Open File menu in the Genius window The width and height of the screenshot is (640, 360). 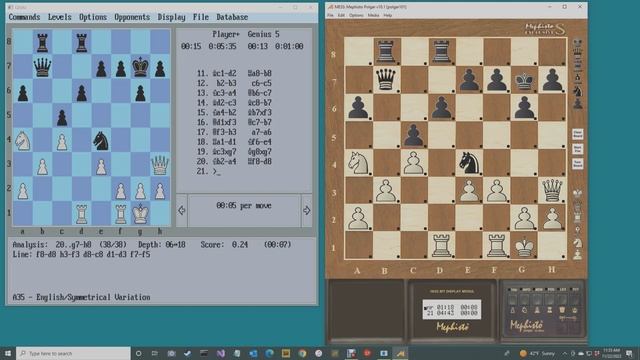click(200, 17)
